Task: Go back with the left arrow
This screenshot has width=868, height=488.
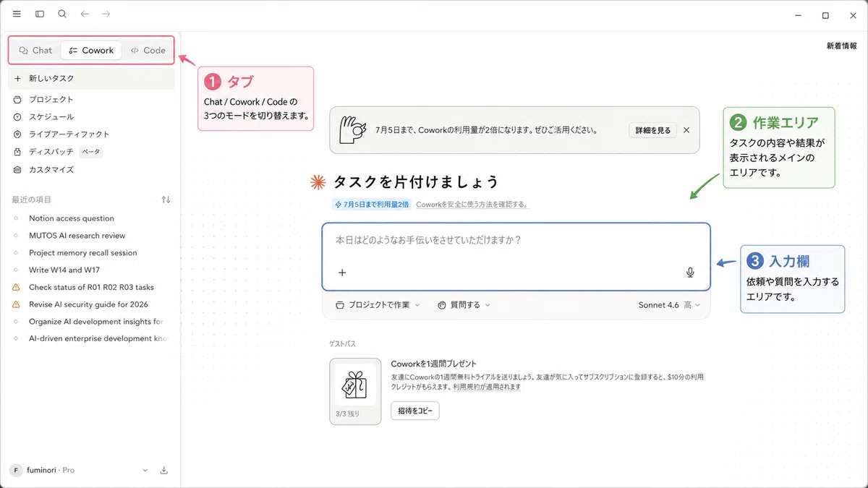Action: 85,14
